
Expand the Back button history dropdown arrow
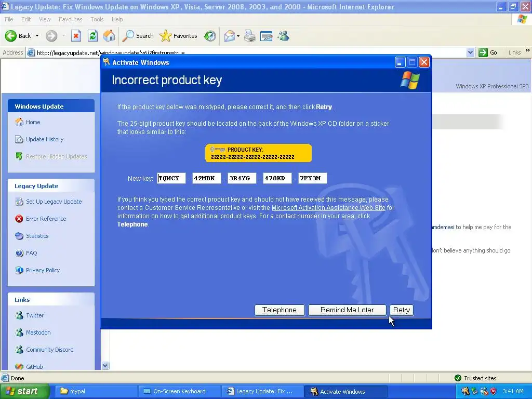(x=37, y=36)
